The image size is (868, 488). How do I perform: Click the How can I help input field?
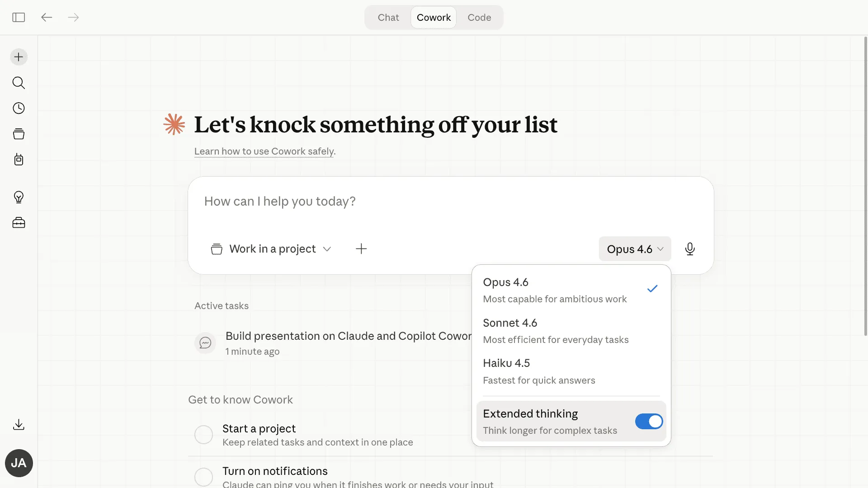(x=450, y=202)
